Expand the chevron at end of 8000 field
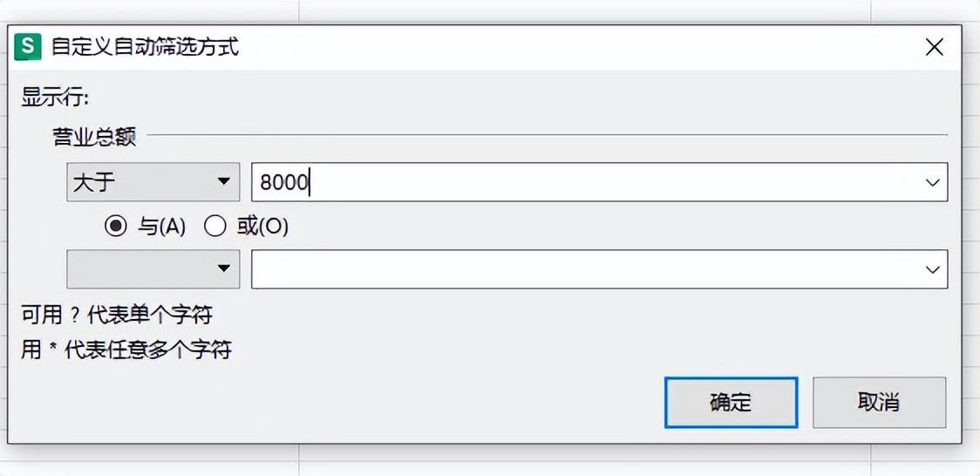 click(x=933, y=182)
